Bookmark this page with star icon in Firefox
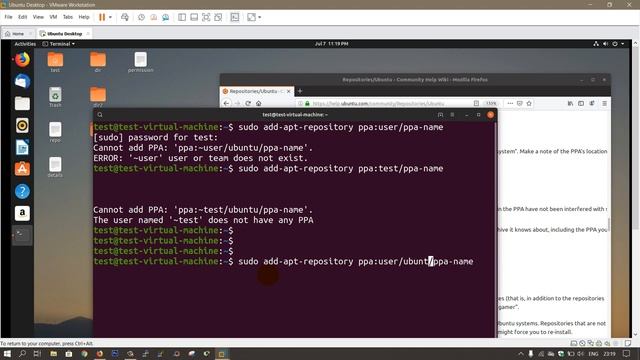The image size is (640, 360). pyautogui.click(x=529, y=103)
